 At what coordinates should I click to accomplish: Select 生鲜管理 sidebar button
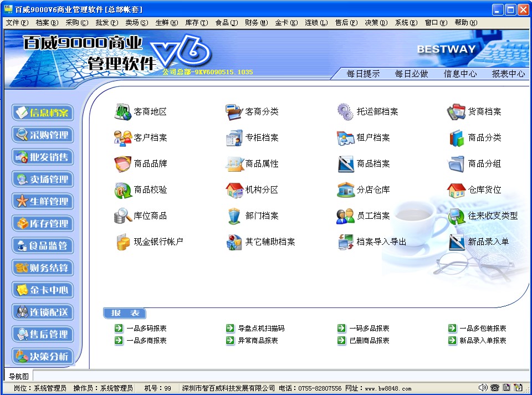coord(43,202)
